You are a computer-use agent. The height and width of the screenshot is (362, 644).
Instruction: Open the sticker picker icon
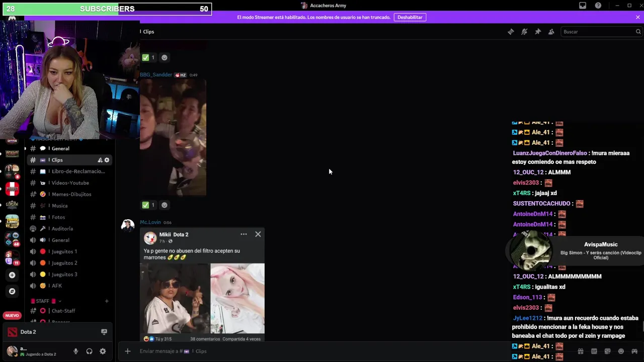click(607, 351)
